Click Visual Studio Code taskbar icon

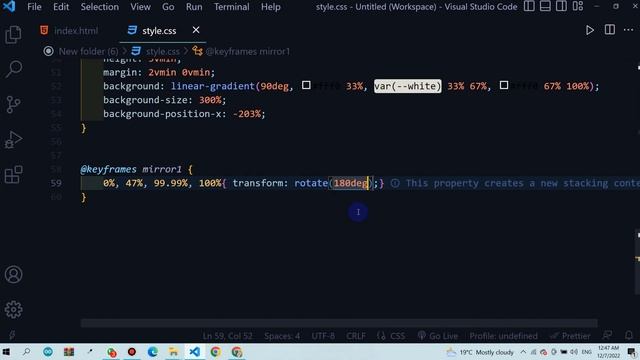[195, 352]
